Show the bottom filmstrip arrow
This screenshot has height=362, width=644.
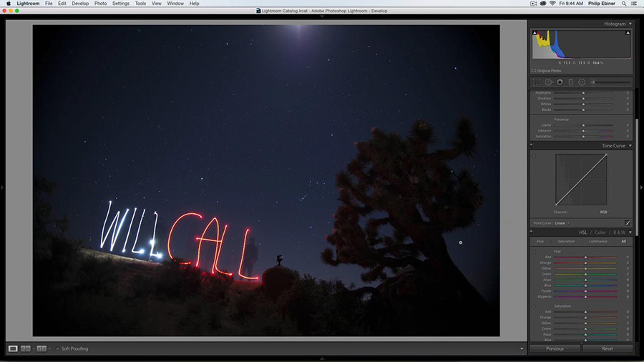(322, 358)
